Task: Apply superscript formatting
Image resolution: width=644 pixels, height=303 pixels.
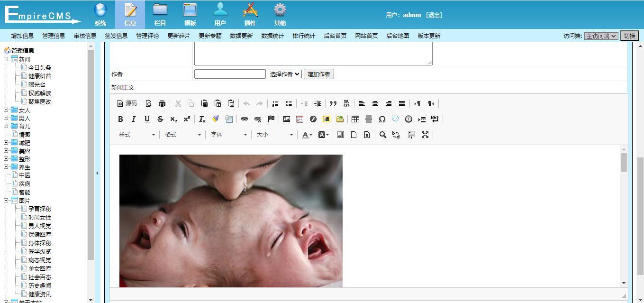Action: (x=187, y=119)
